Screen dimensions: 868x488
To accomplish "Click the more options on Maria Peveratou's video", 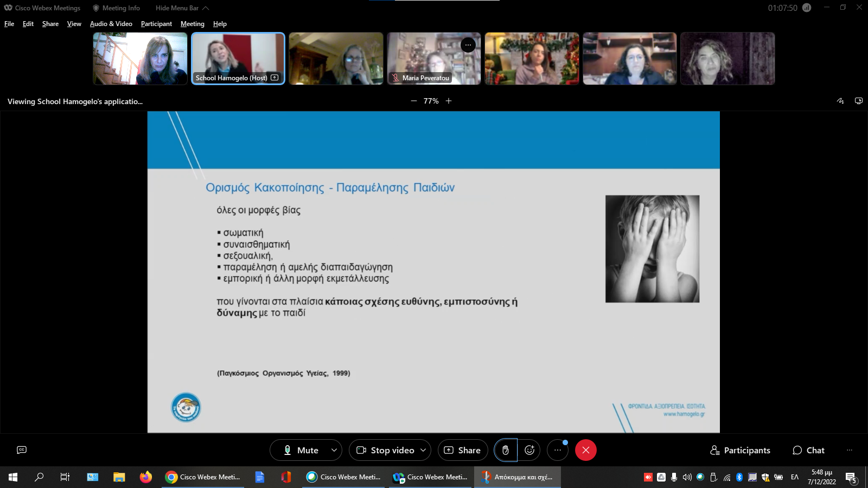I will click(468, 45).
